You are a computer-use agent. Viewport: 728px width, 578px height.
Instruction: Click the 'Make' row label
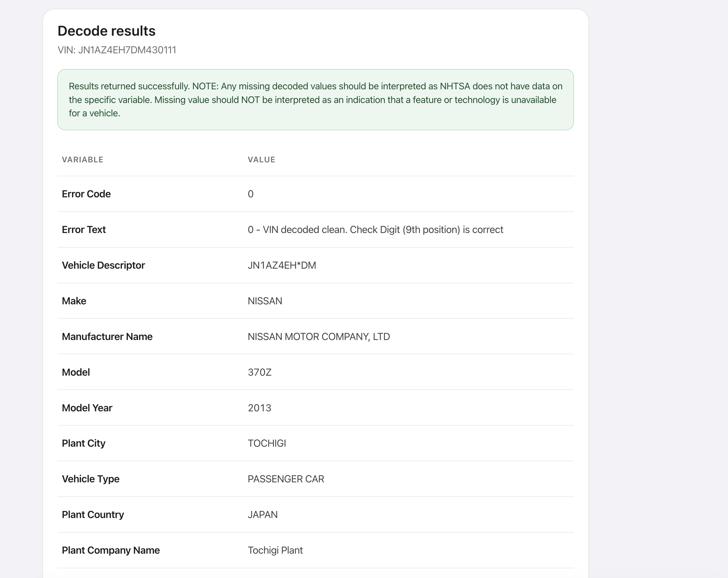(74, 301)
